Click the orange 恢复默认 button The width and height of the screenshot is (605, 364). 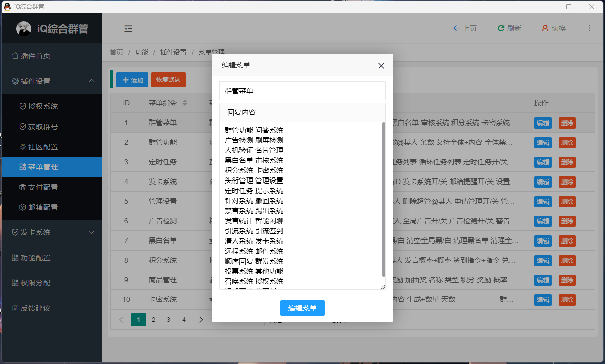click(x=168, y=80)
